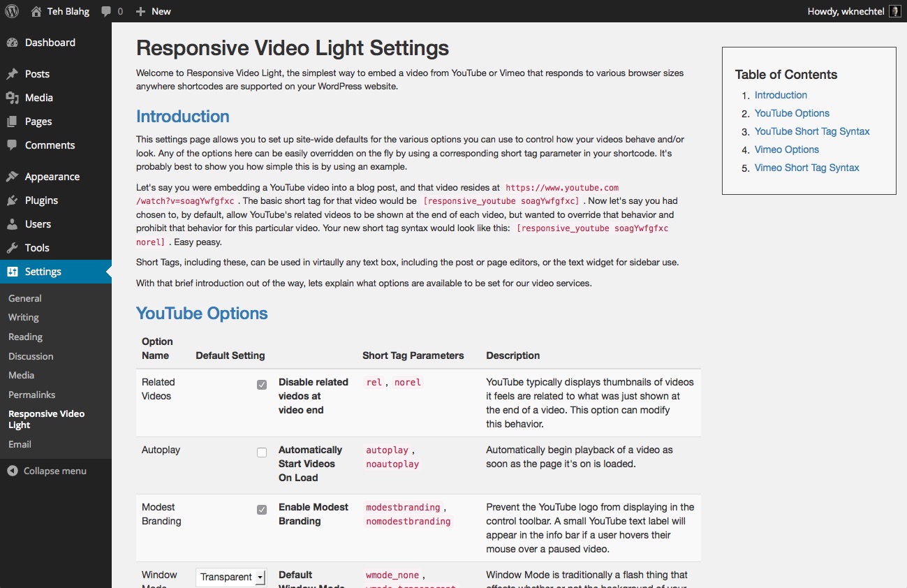Click the WordPress logo icon

(x=11, y=11)
